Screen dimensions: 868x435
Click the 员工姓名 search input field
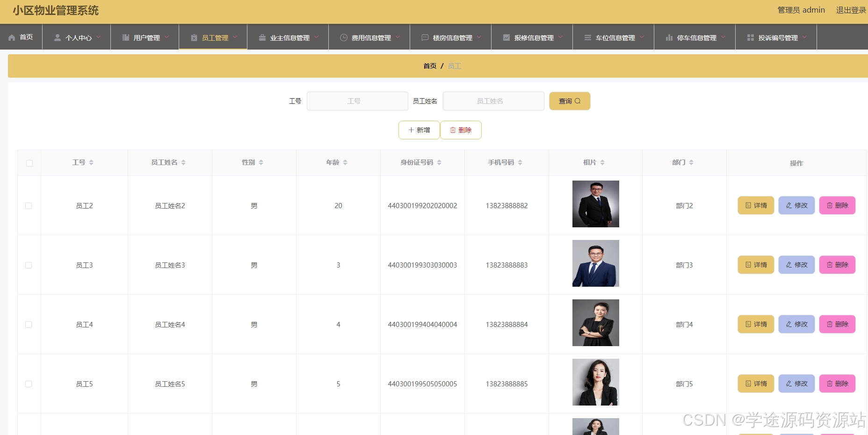click(x=493, y=101)
